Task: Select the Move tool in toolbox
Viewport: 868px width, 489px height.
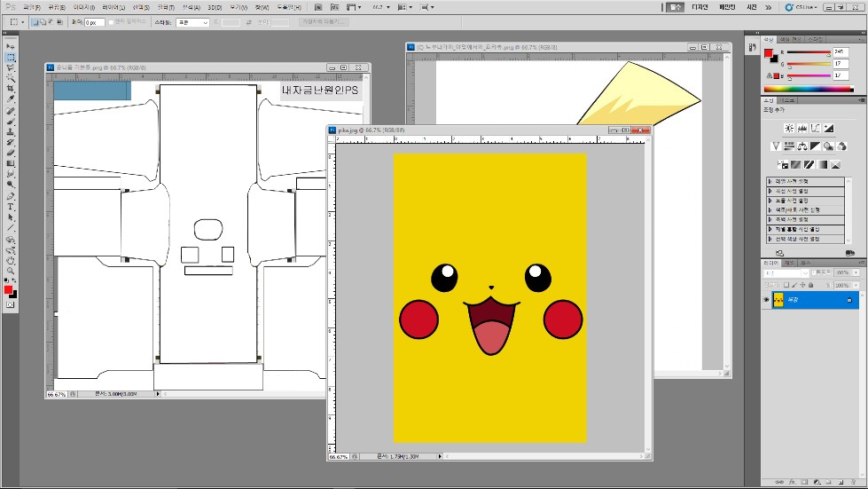Action: [11, 46]
